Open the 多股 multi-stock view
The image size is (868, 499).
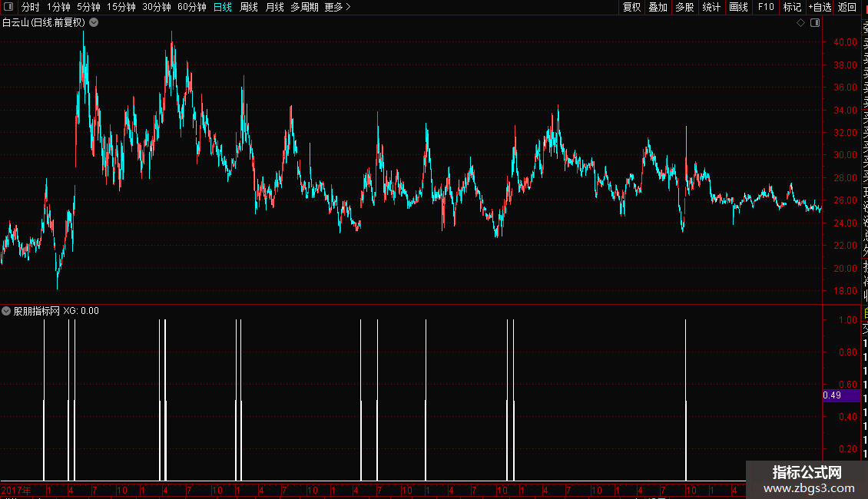point(684,7)
